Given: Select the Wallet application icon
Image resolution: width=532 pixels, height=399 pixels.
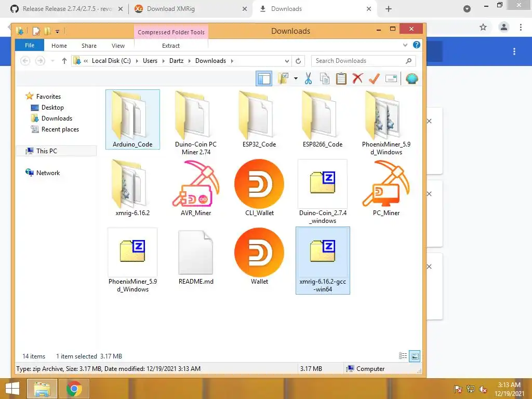Looking at the screenshot, I should pos(259,257).
